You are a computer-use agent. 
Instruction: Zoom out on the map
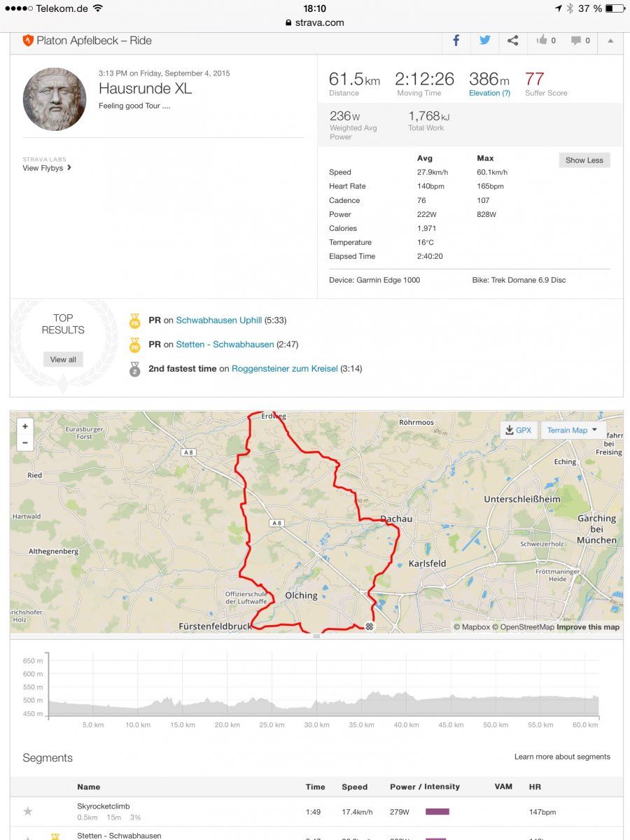[x=25, y=442]
